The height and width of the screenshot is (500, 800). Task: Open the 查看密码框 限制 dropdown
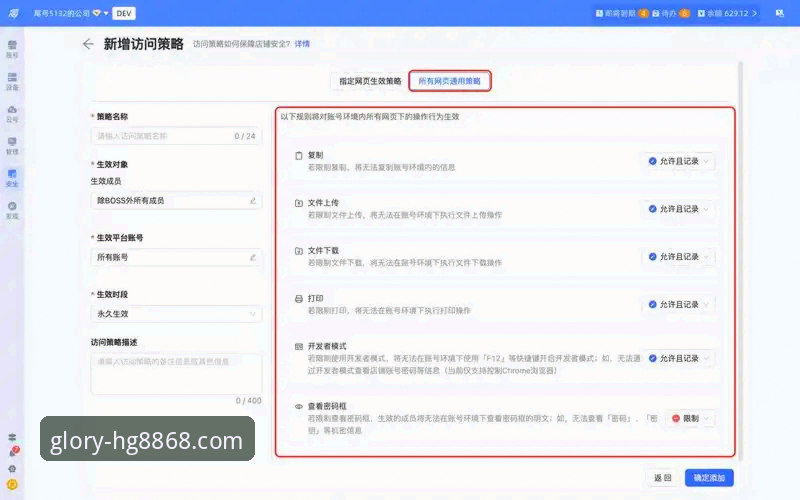tap(690, 419)
